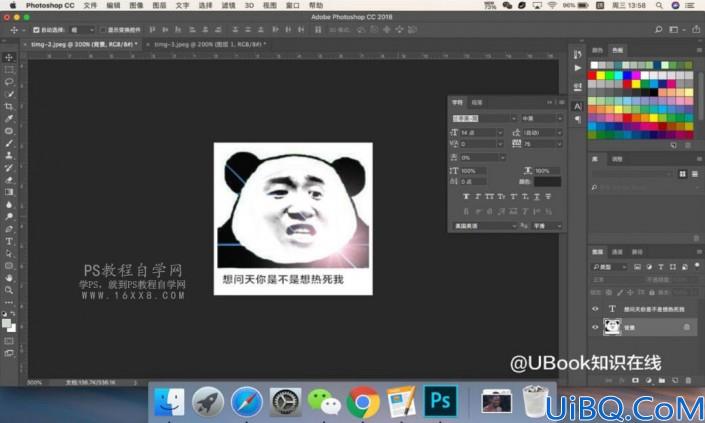Select the Hand tool

(9, 278)
